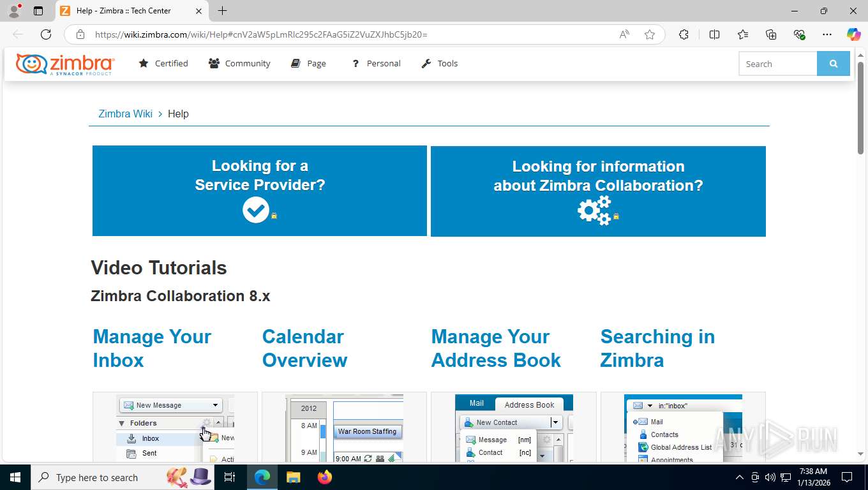
Task: Open the browser profile icon
Action: tap(14, 11)
